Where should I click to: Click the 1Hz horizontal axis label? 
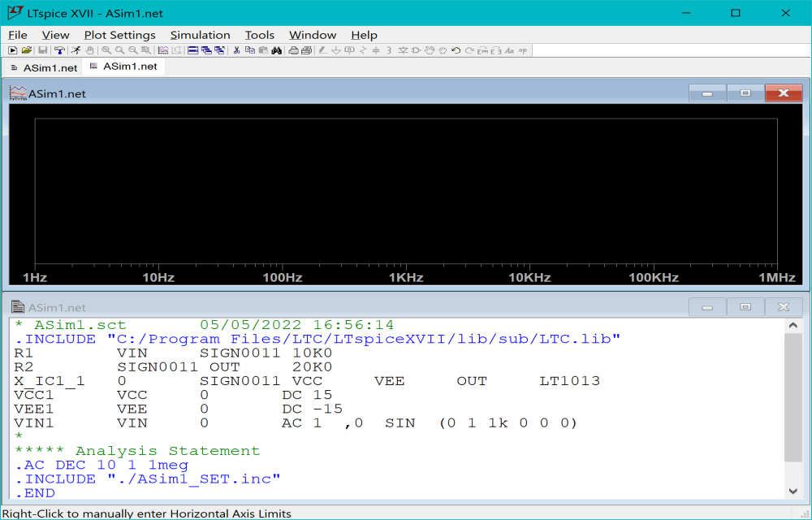tap(35, 278)
